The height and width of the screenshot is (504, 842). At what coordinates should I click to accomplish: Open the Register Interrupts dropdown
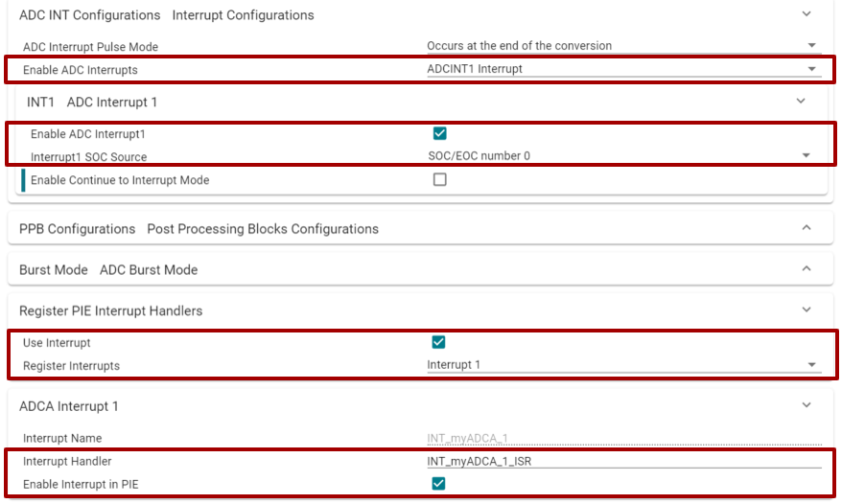[622, 365]
